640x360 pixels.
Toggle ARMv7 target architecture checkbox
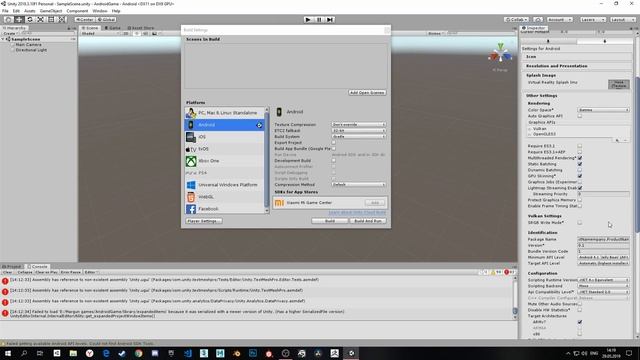(x=580, y=322)
